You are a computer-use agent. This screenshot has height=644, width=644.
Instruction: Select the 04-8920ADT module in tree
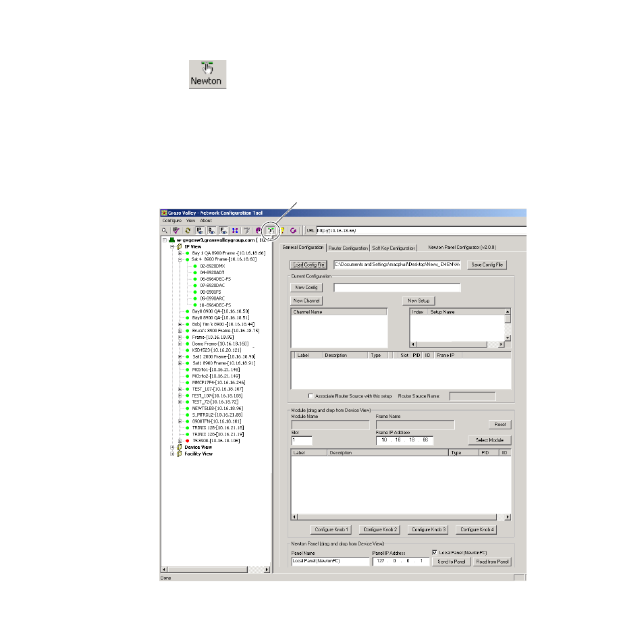[213, 273]
